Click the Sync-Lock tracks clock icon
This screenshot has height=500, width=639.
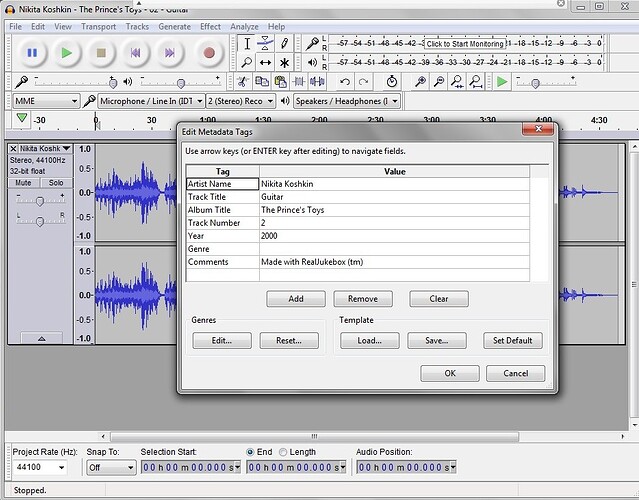coord(392,82)
